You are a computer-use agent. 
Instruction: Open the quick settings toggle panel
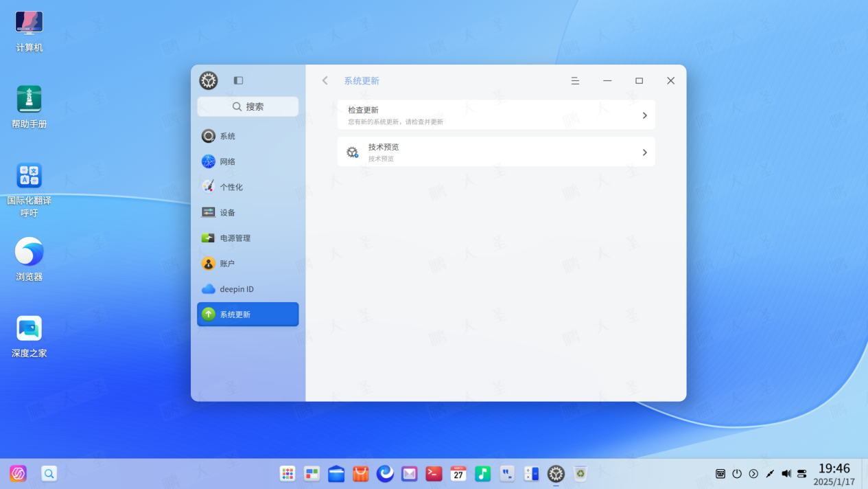(802, 473)
